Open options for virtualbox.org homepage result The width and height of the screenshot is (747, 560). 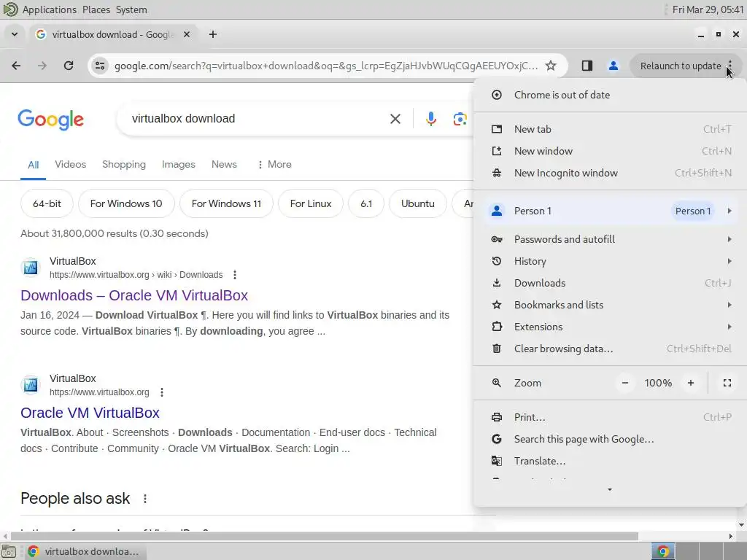(162, 392)
